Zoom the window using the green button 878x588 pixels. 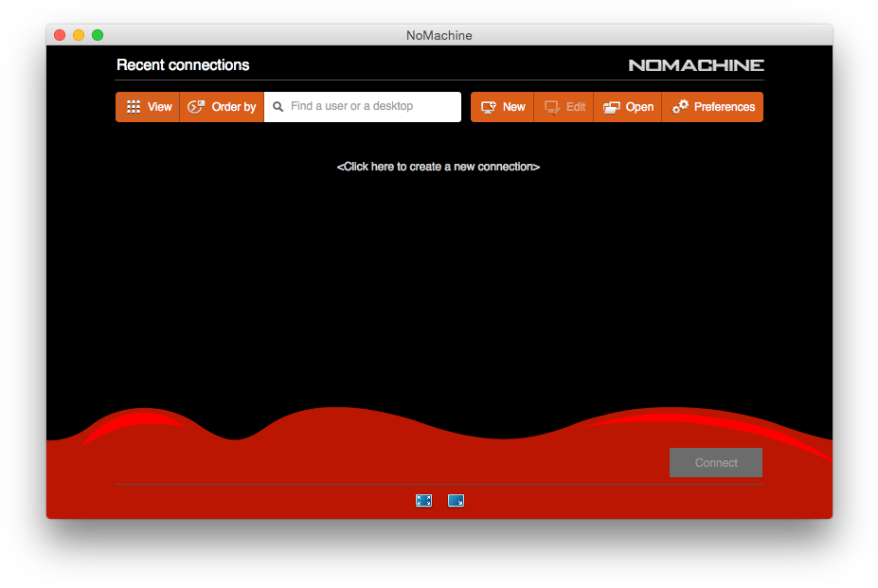click(98, 35)
